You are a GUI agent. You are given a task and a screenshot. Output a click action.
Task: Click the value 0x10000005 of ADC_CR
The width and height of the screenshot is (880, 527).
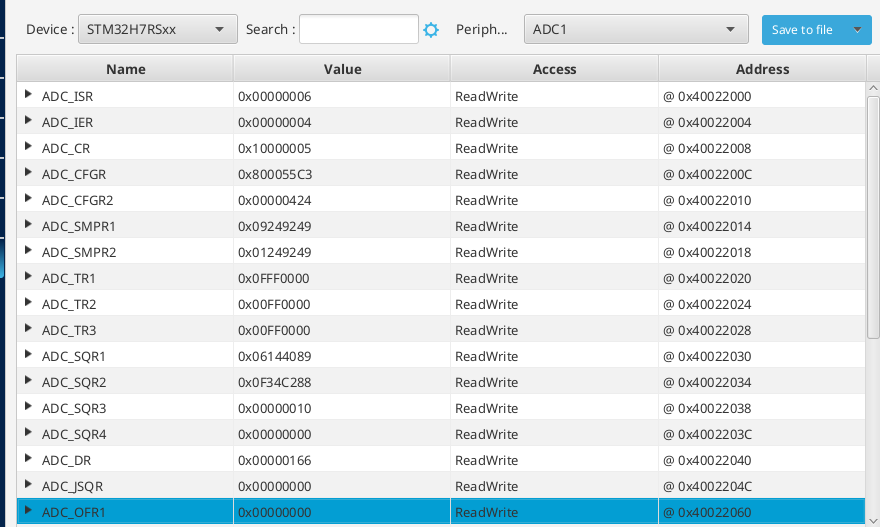click(274, 149)
